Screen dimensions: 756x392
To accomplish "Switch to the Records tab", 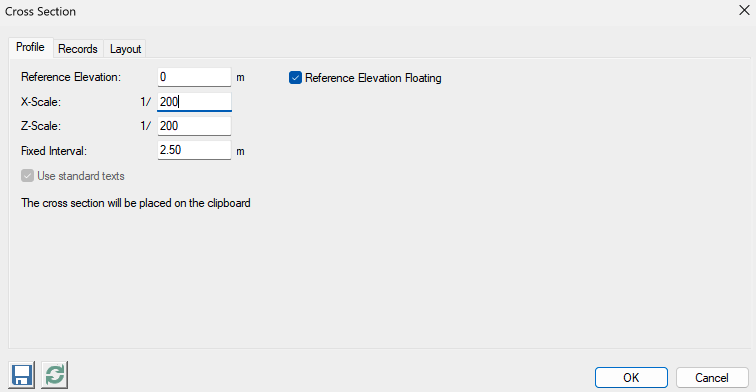I will (x=78, y=49).
